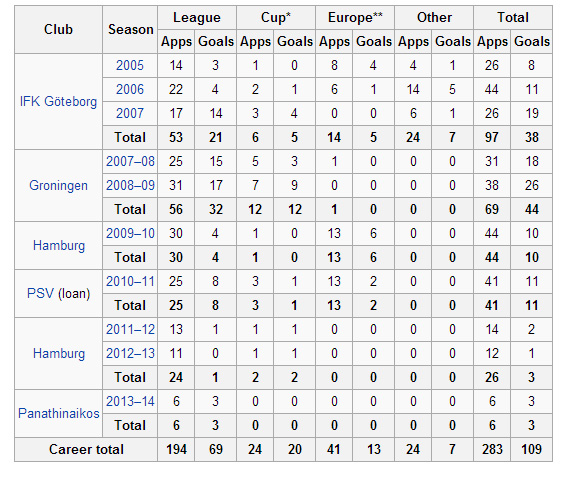Open the Groningen club link
This screenshot has height=478, width=581.
coord(59,185)
